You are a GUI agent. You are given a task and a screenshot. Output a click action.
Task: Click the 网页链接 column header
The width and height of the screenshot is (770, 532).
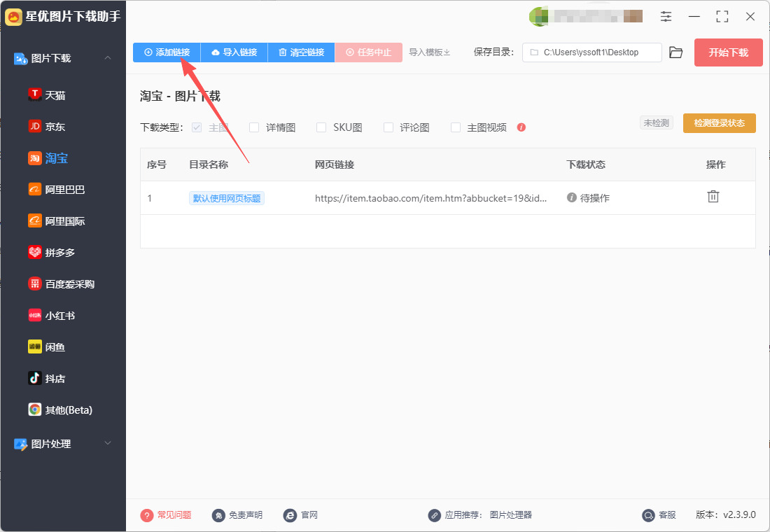(335, 164)
